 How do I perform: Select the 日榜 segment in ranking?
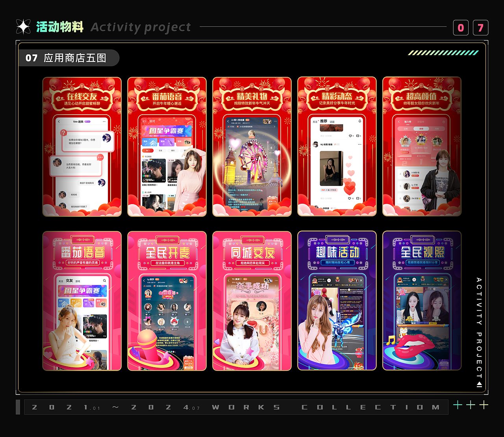[x=406, y=128]
